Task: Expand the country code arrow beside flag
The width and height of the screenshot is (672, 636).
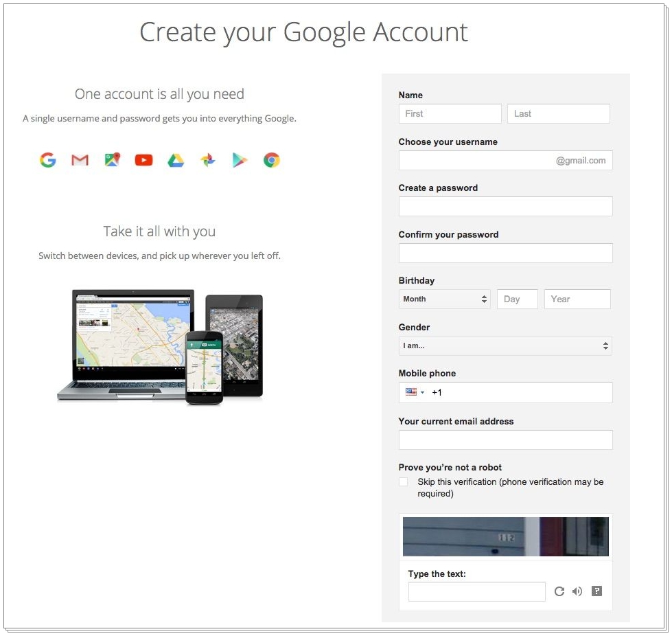Action: pos(423,392)
